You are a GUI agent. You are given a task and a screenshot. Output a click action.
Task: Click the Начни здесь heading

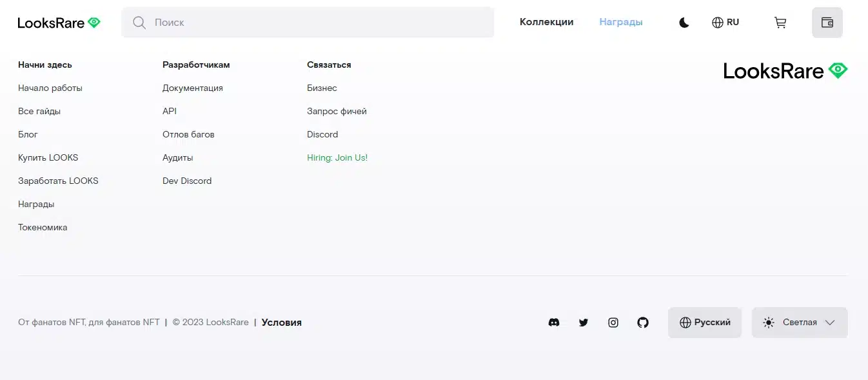(x=45, y=65)
